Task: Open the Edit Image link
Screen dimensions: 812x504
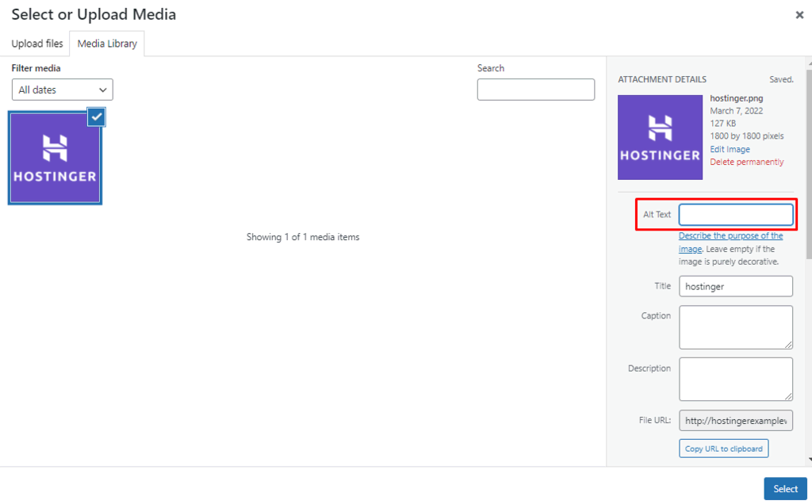Action: (730, 149)
